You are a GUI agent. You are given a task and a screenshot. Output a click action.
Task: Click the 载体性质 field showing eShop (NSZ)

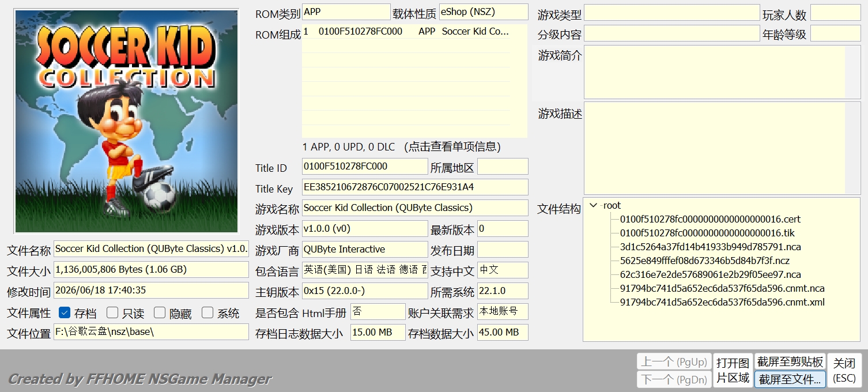(484, 12)
